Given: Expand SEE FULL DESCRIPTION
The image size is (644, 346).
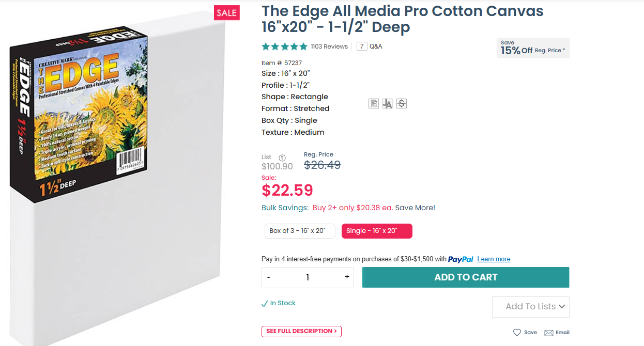Looking at the screenshot, I should tap(301, 331).
